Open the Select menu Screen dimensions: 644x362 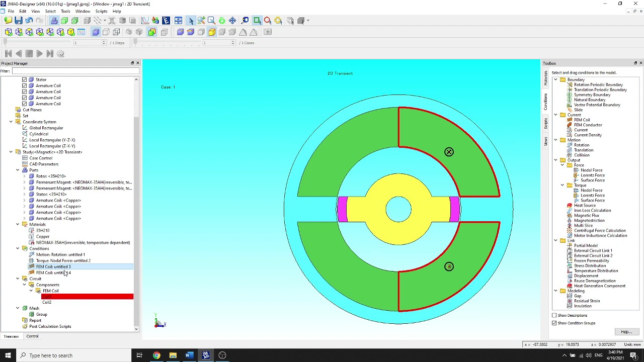50,11
